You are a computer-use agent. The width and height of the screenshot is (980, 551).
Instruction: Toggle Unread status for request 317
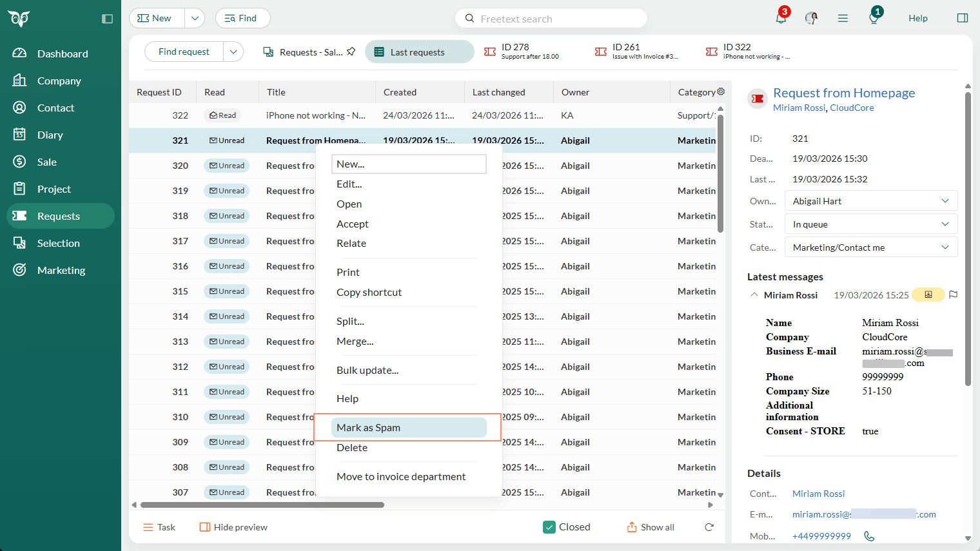[227, 241]
